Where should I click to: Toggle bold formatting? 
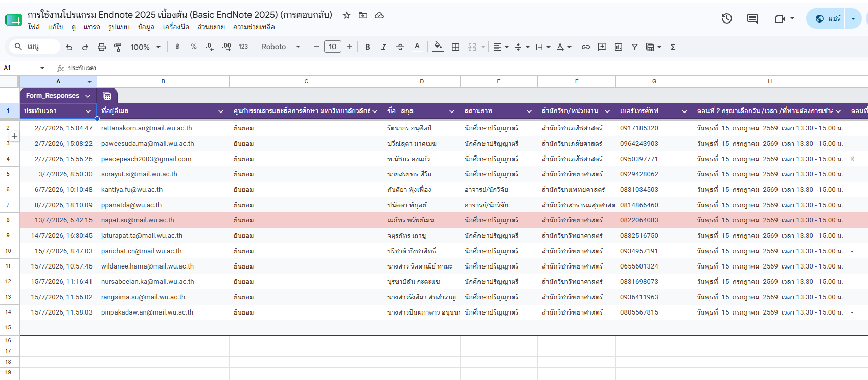[x=367, y=47]
